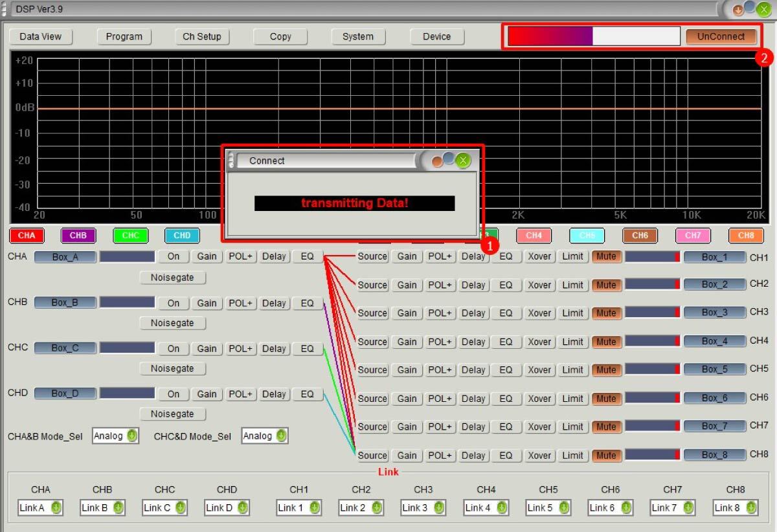Open Noisegate settings for CHC
The height and width of the screenshot is (532, 777).
pyautogui.click(x=172, y=368)
